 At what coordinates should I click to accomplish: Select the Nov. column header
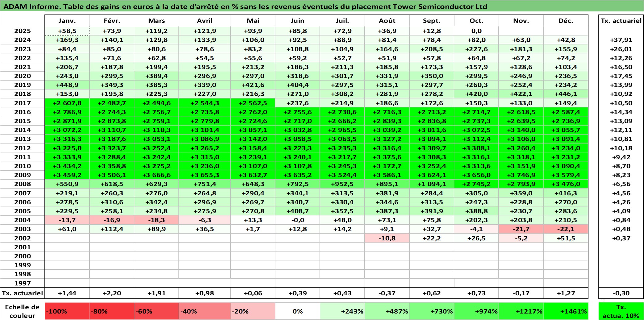point(521,21)
